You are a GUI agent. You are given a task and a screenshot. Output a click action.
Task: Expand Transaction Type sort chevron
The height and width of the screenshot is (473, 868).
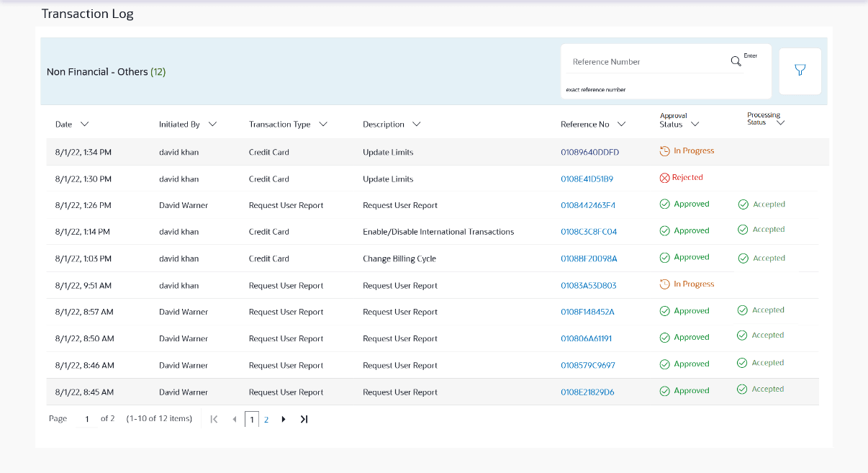pyautogui.click(x=323, y=124)
